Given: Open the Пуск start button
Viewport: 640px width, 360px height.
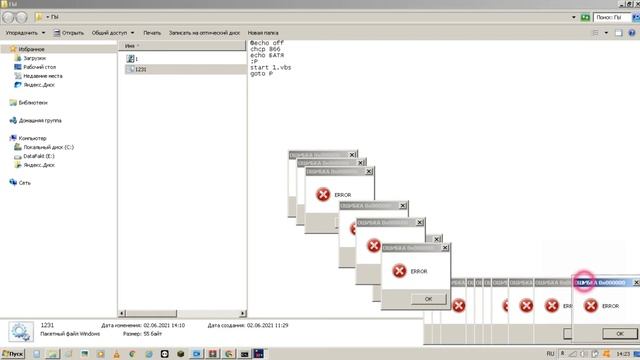Looking at the screenshot, I should (x=13, y=354).
